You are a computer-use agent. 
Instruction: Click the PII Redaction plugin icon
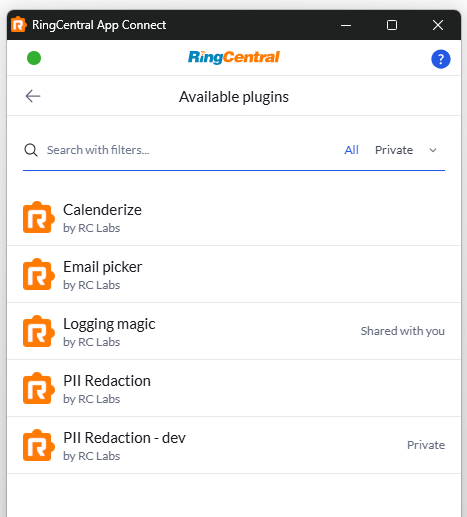tap(38, 388)
